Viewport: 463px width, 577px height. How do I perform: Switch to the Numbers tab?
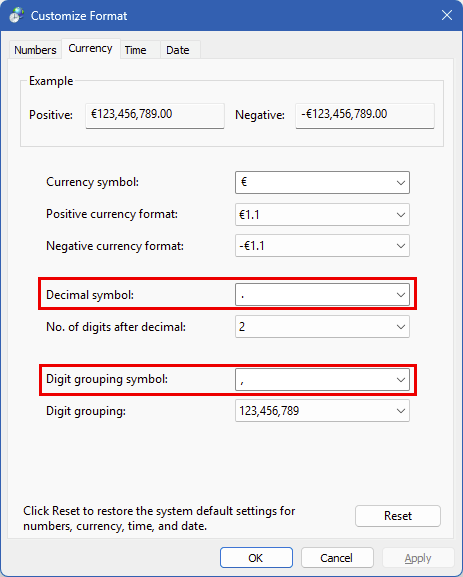[x=35, y=50]
